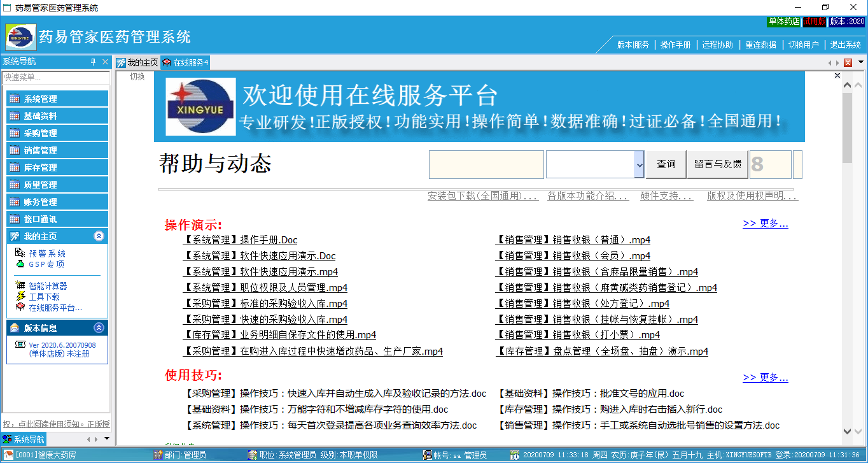This screenshot has height=463, width=868.
Task: Switch to 我的主页 tab
Action: [137, 62]
